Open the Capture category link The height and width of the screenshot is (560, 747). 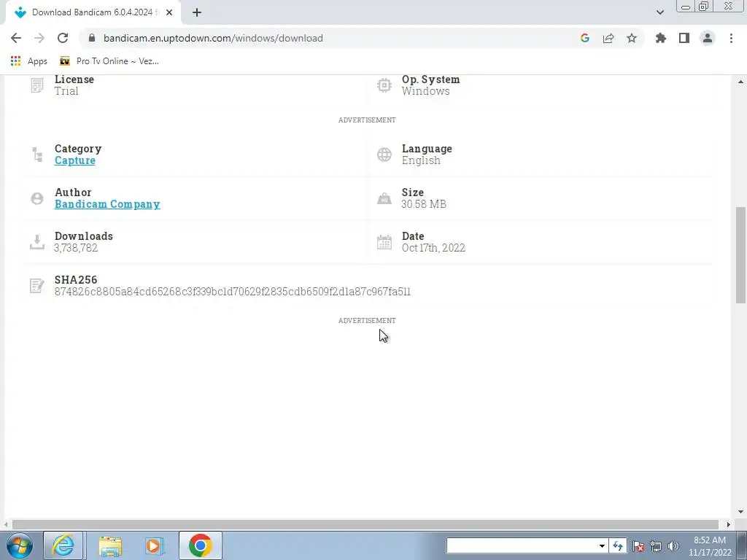[75, 160]
